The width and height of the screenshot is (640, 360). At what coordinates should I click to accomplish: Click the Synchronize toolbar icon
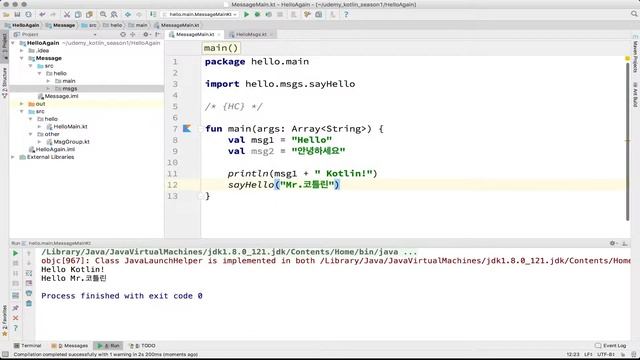(x=28, y=14)
